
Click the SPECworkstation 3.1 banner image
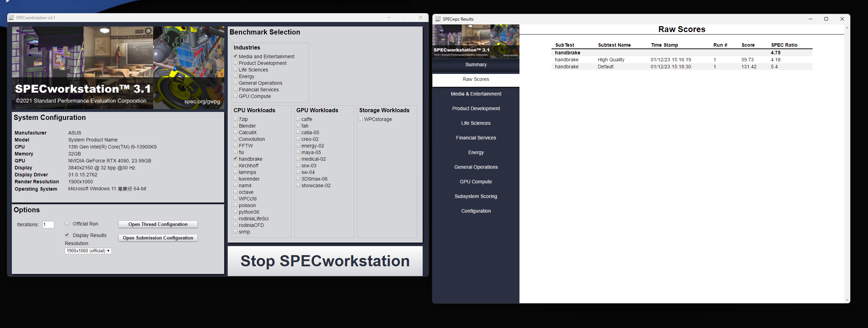click(x=118, y=68)
